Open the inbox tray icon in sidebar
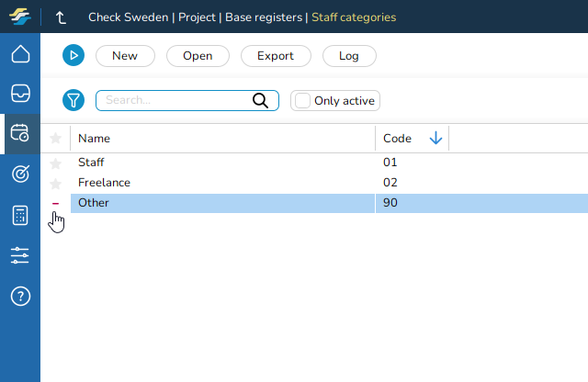 coord(20,93)
